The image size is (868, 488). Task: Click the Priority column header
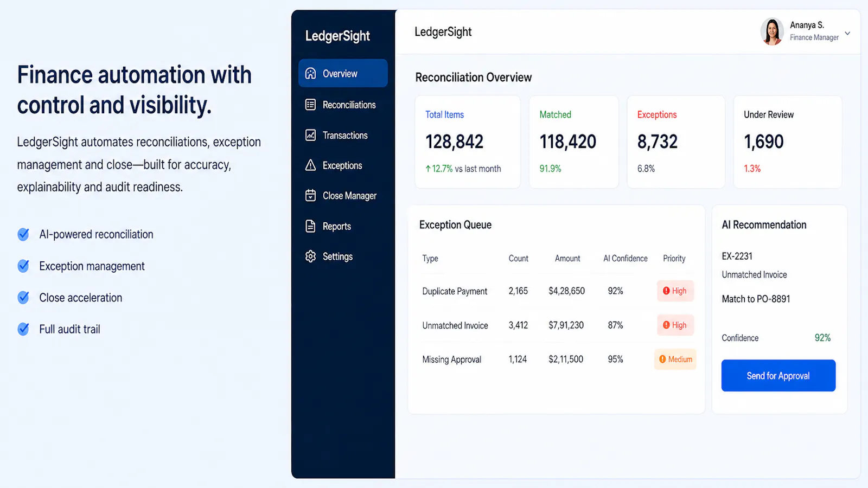674,259
